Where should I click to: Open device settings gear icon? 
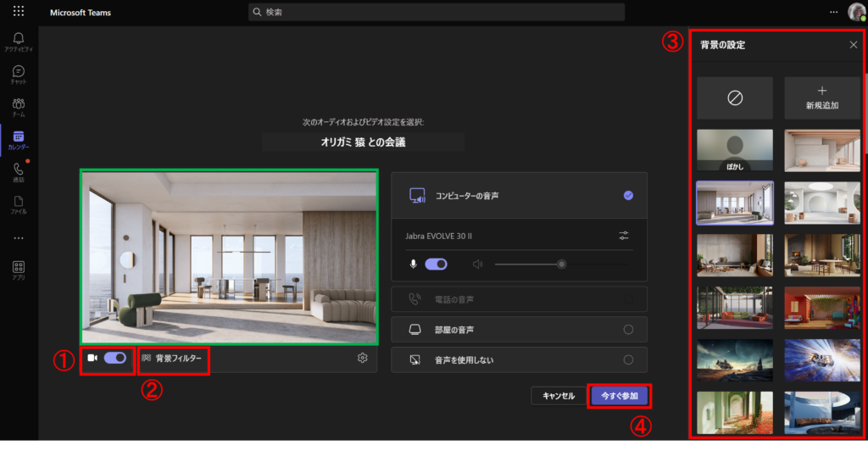(363, 358)
